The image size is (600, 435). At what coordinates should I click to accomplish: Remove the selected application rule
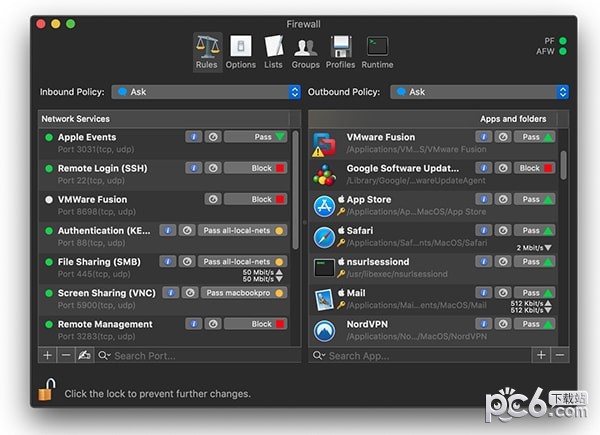point(560,355)
